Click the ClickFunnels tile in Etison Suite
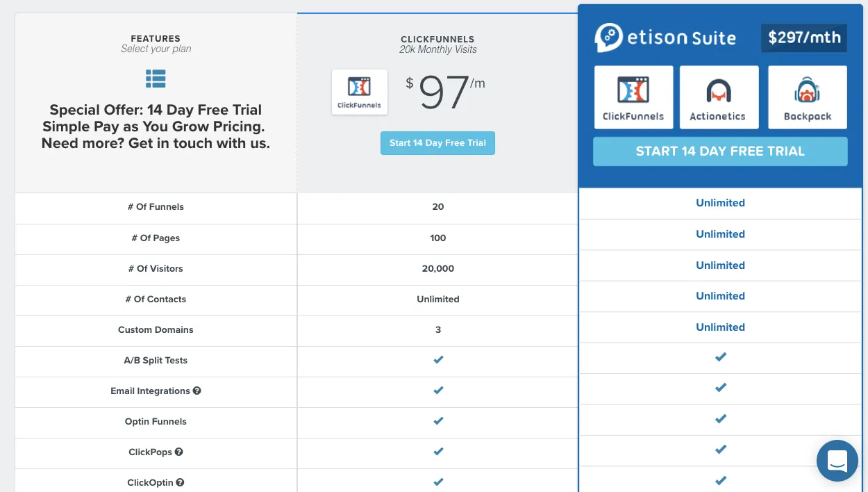 (633, 97)
